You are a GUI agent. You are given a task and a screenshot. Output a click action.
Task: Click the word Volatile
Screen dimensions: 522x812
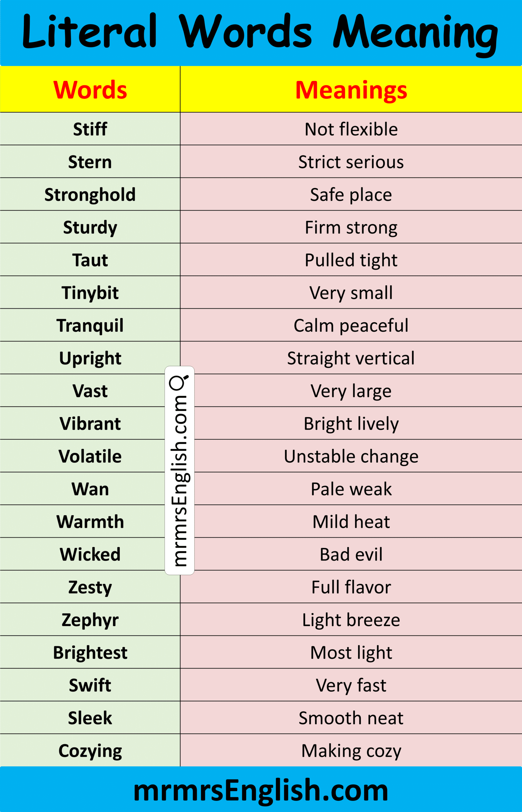click(x=90, y=456)
